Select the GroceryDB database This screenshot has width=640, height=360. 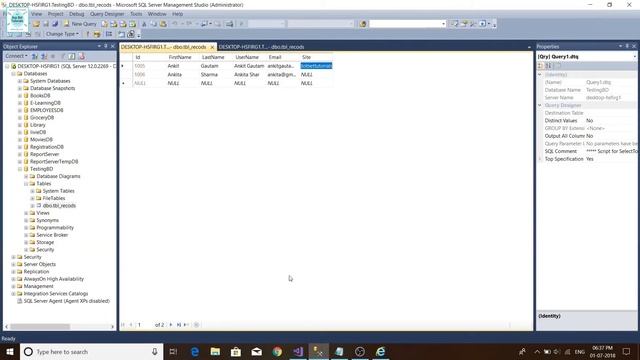tap(42, 118)
